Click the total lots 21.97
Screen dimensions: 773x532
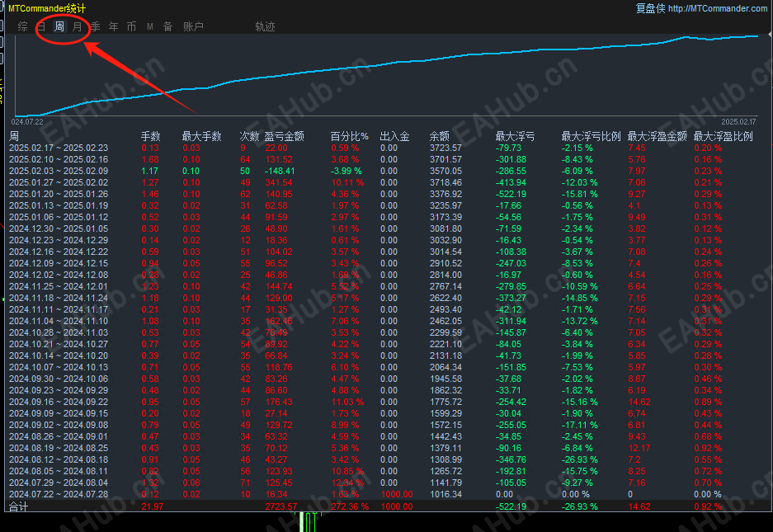(x=153, y=507)
